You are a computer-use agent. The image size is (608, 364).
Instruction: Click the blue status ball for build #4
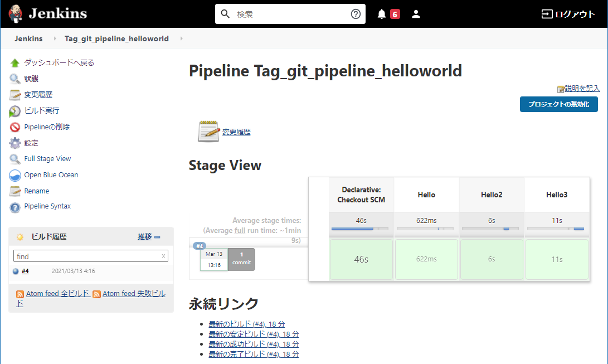(16, 271)
